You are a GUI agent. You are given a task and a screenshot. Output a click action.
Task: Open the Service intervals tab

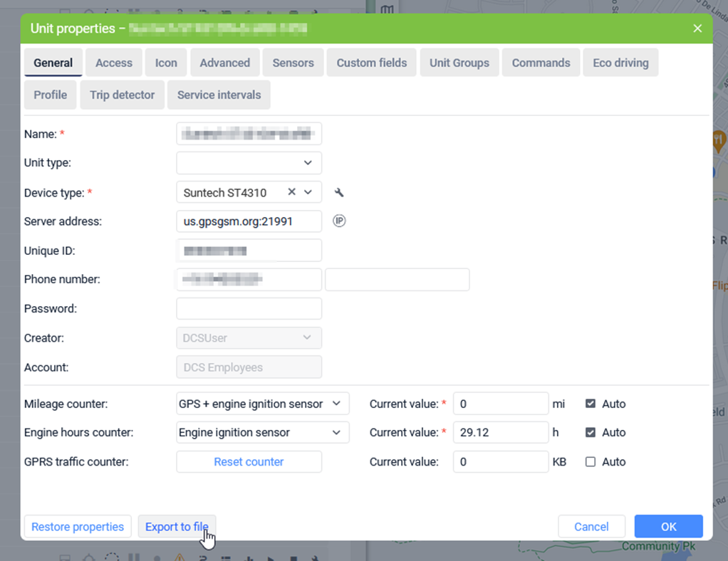(219, 95)
